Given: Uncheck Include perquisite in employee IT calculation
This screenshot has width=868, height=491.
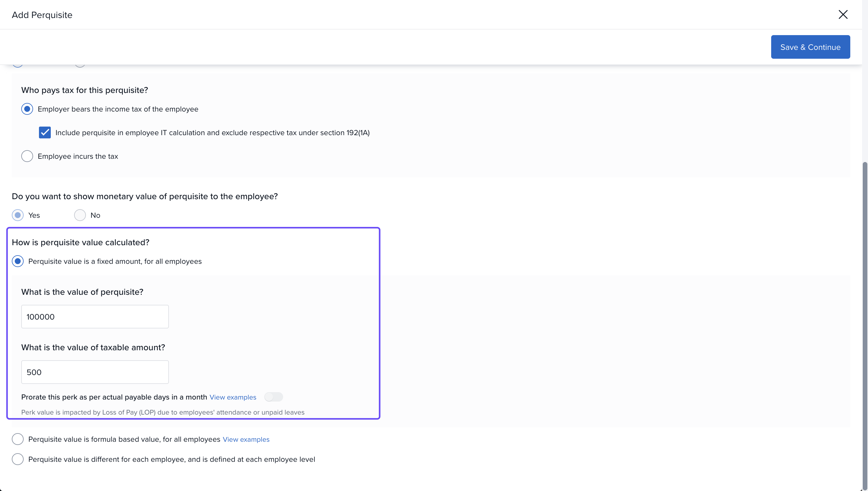Looking at the screenshot, I should [x=45, y=132].
